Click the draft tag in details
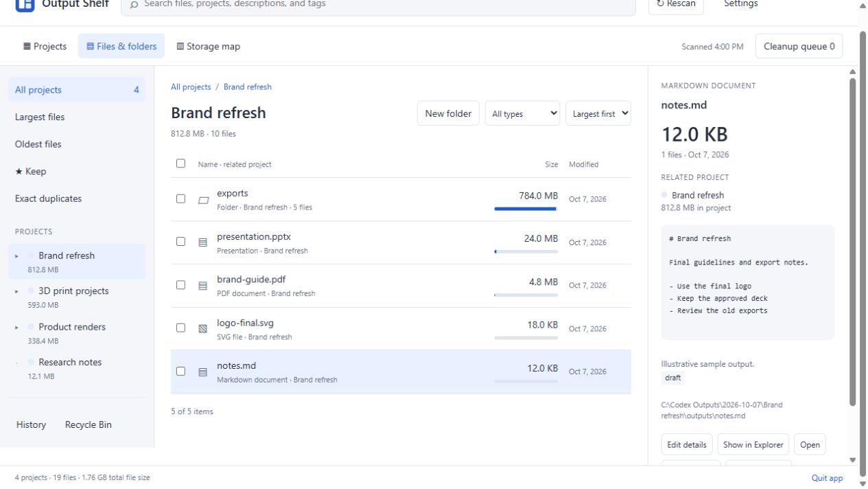868x489 pixels. (672, 378)
